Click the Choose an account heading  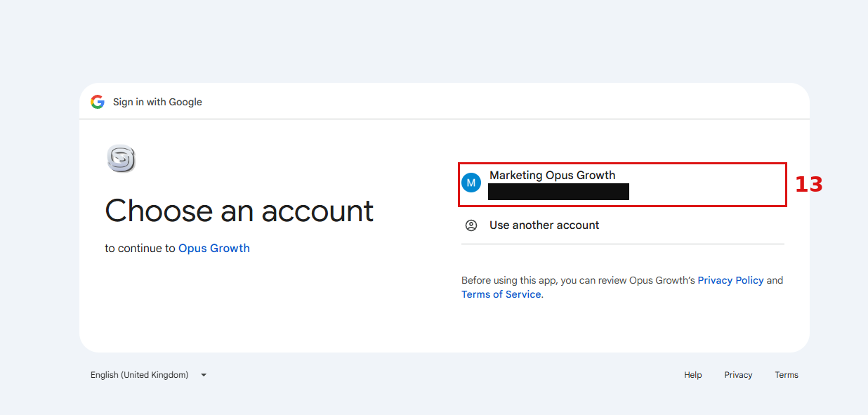point(239,211)
